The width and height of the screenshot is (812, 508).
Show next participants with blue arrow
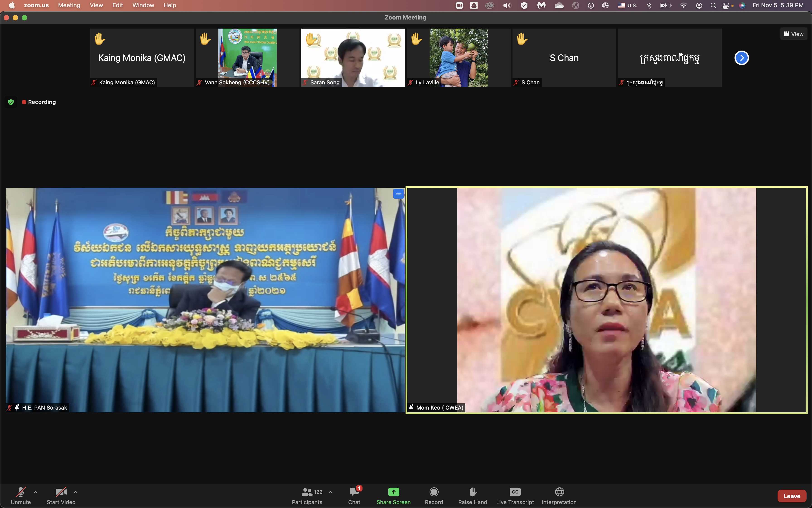[x=742, y=58]
